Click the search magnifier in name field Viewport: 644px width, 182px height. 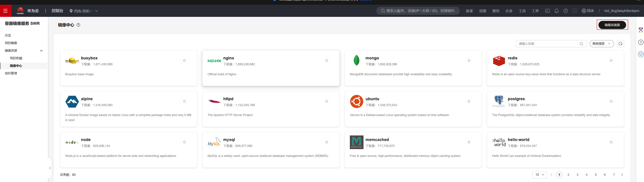click(581, 44)
